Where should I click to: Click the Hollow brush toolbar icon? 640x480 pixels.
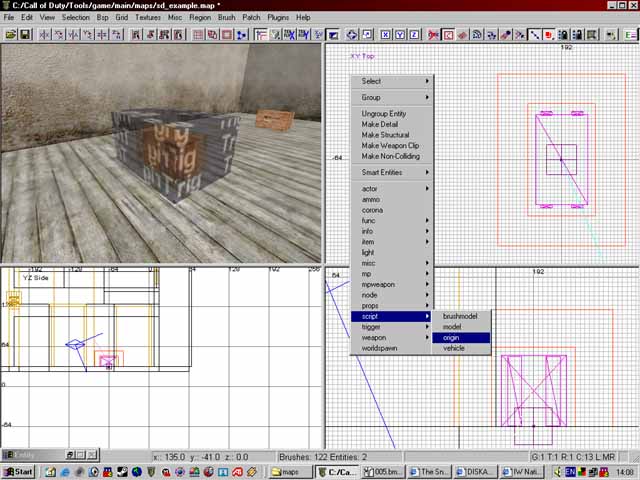(228, 34)
